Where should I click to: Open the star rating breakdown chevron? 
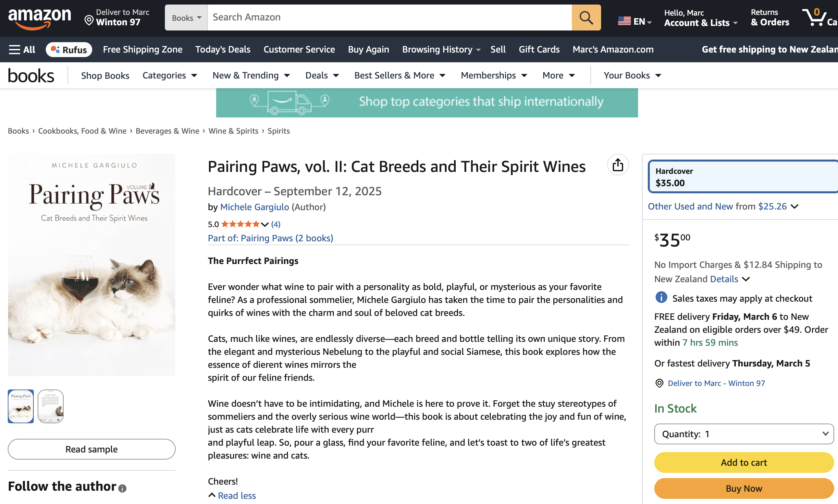(x=265, y=224)
